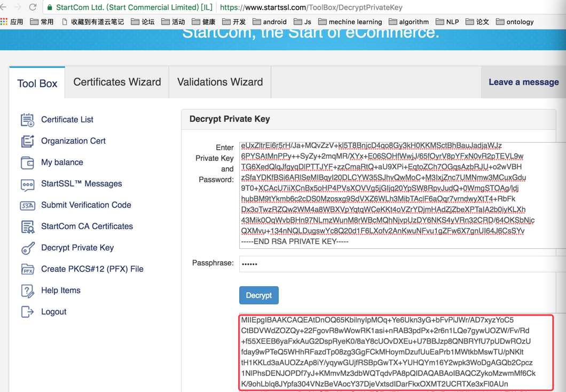Open the Decrypt Private Key link
The width and height of the screenshot is (566, 392).
pyautogui.click(x=77, y=248)
